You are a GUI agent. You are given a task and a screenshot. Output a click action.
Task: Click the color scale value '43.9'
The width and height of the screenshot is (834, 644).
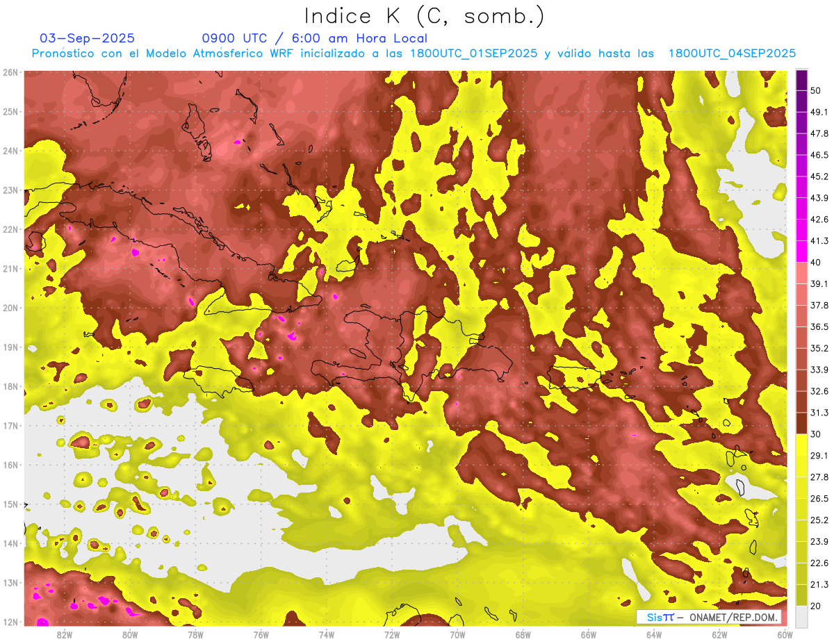[x=819, y=198]
